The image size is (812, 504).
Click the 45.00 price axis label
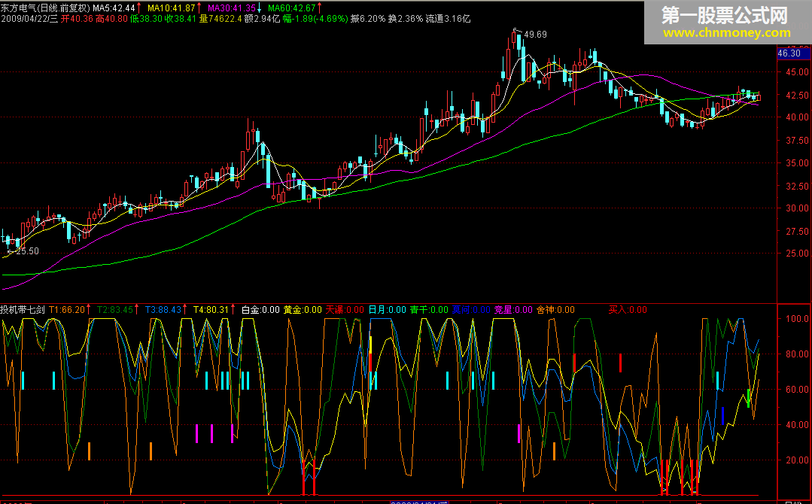[x=798, y=72]
